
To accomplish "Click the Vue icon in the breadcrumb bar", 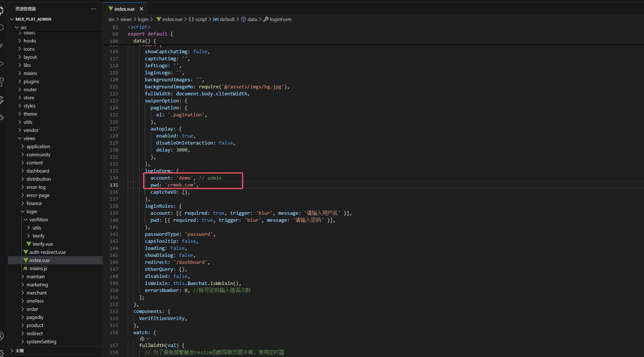I will tap(158, 19).
